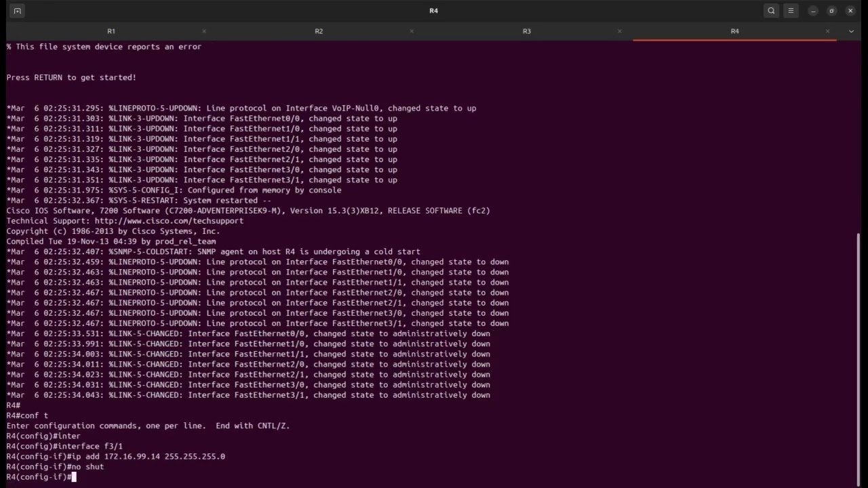The height and width of the screenshot is (488, 868).
Task: Open the hamburger main menu
Action: pos(791,11)
